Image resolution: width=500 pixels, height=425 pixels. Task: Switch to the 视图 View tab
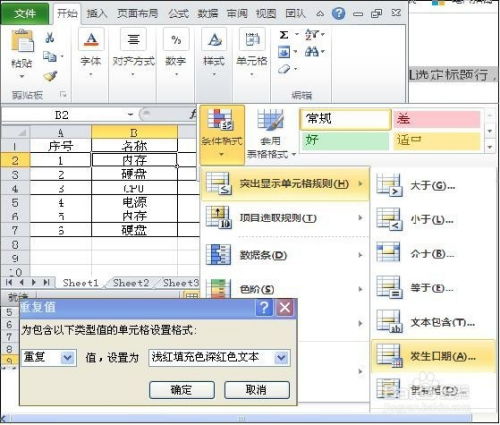(266, 14)
